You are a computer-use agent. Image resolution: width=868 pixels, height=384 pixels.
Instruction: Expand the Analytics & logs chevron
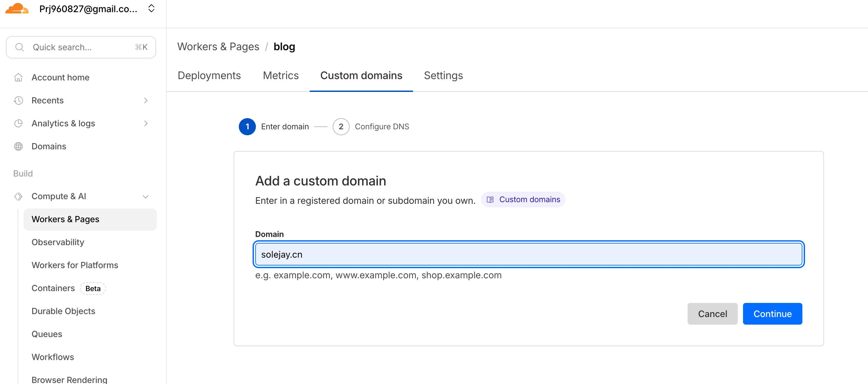click(146, 123)
